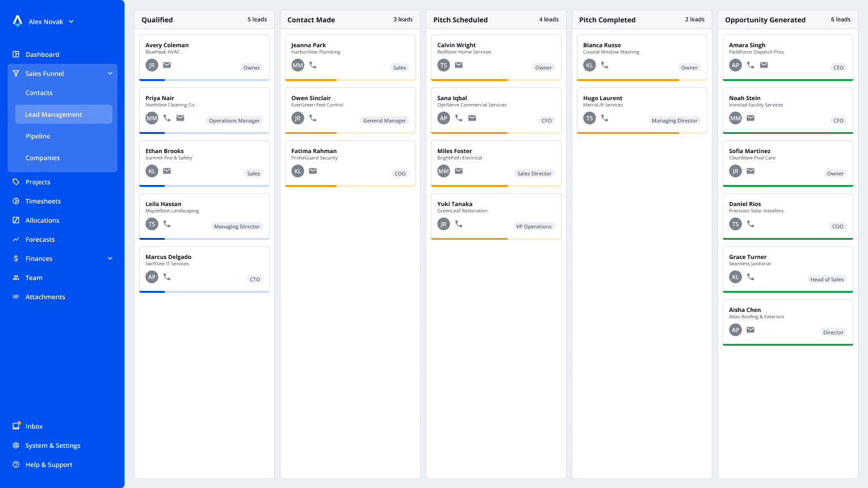Screen dimensions: 868x488
Task: Click email icon on Priya Nair card
Action: pyautogui.click(x=181, y=118)
